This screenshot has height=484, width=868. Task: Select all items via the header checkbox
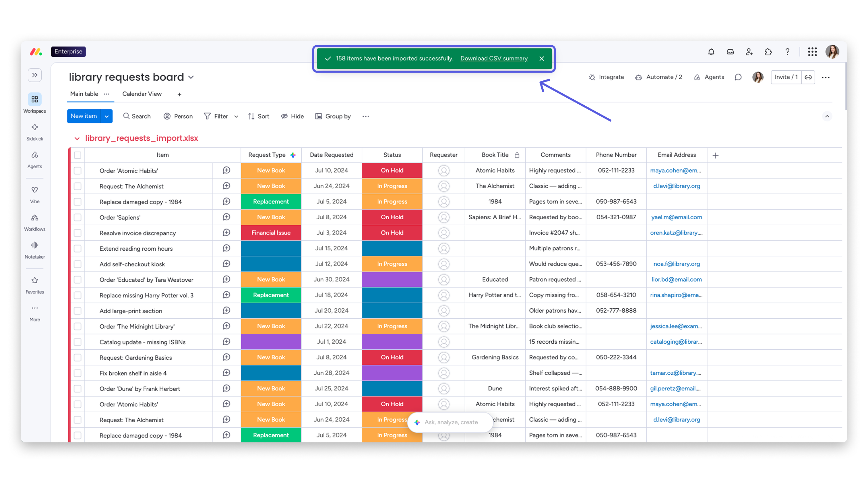coord(77,155)
